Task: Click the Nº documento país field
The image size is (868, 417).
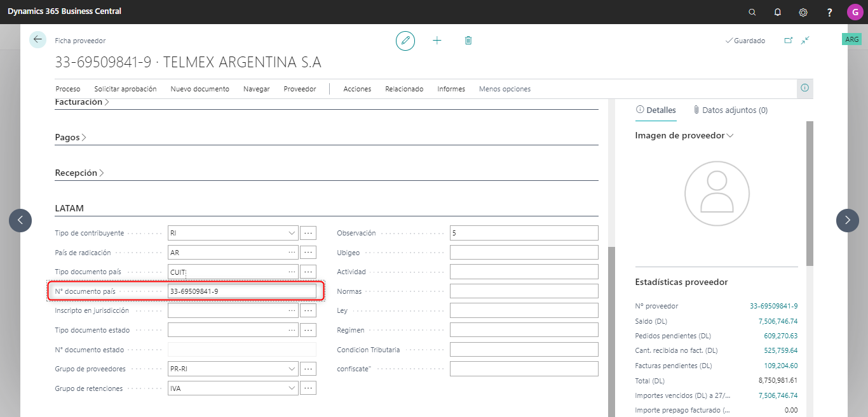Action: (241, 291)
